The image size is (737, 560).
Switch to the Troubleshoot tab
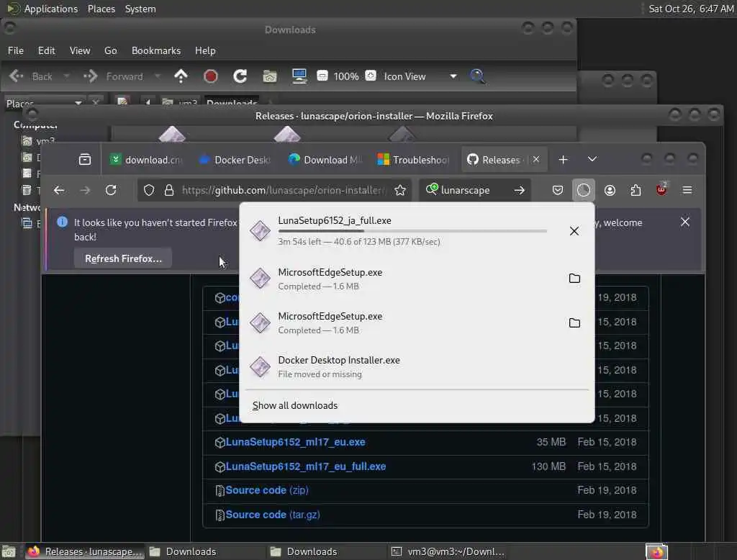pos(414,159)
